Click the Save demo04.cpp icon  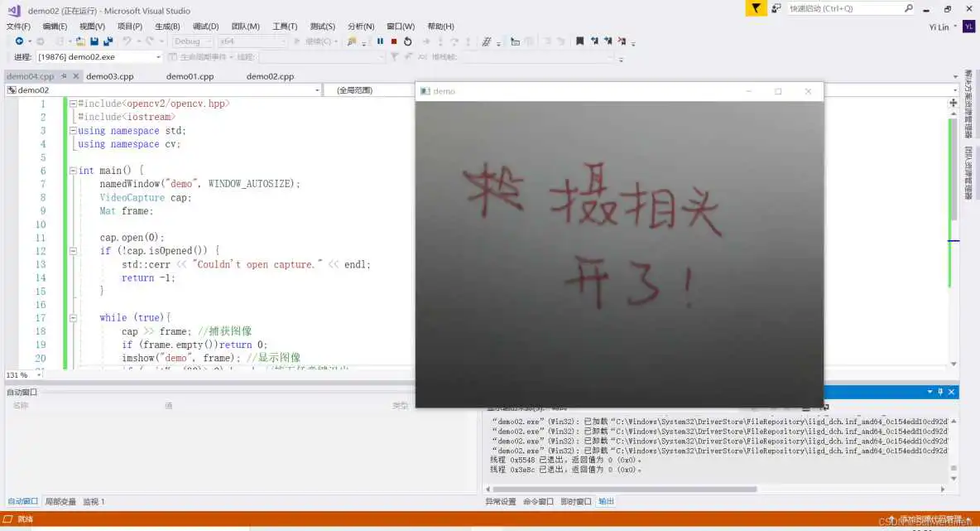(x=94, y=41)
